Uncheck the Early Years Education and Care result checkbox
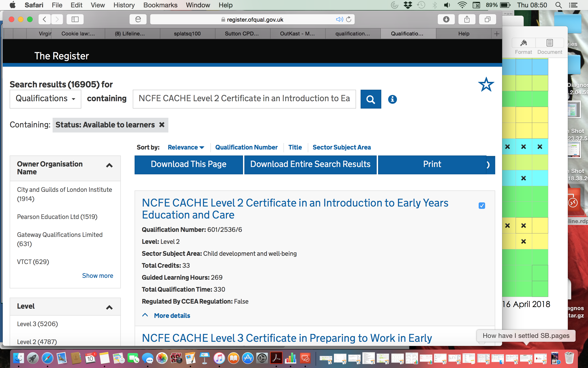588x368 pixels. tap(482, 206)
